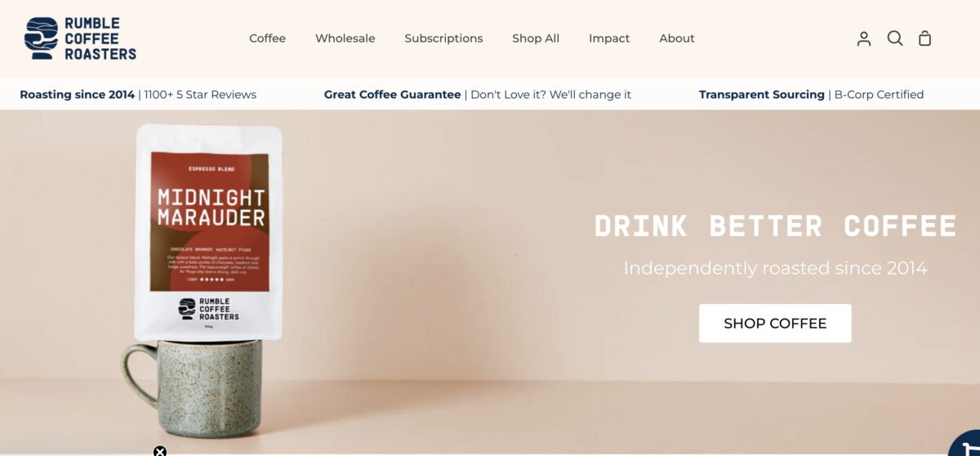Select Shop All in the navigation

click(x=536, y=38)
